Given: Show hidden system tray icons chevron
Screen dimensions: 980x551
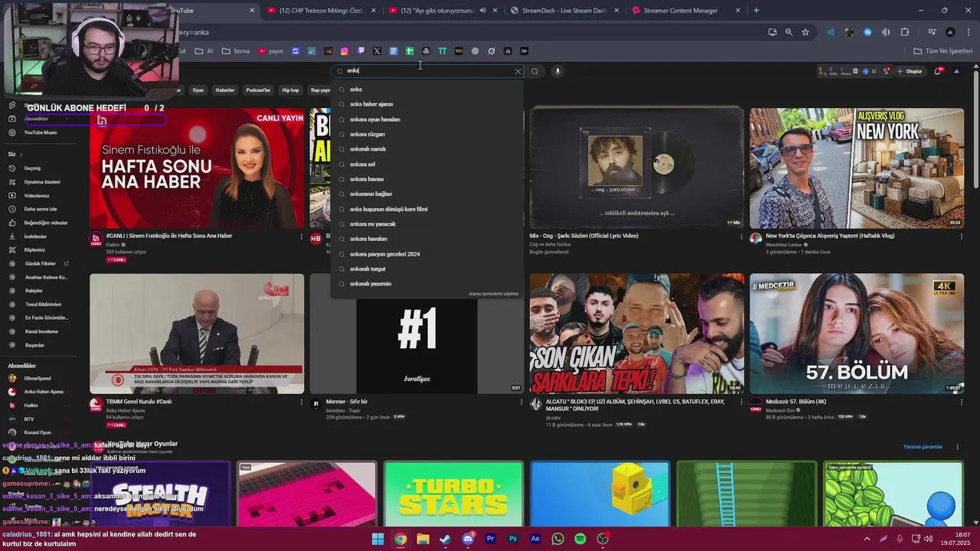Looking at the screenshot, I should 867,539.
